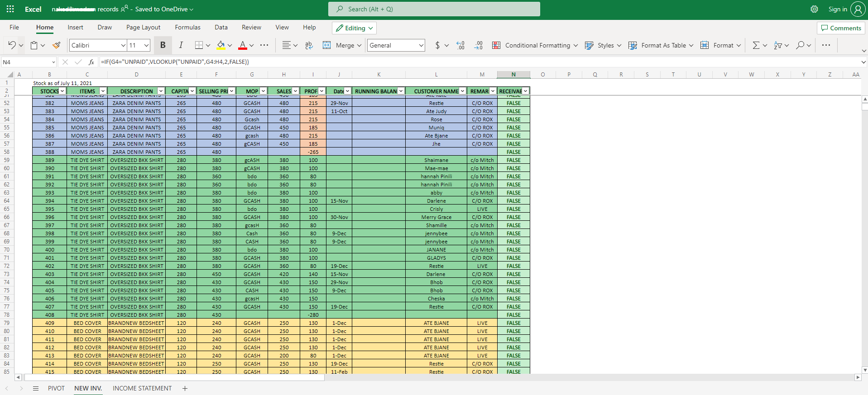Click the Merge cells icon
This screenshot has height=395, width=868.
pyautogui.click(x=326, y=45)
